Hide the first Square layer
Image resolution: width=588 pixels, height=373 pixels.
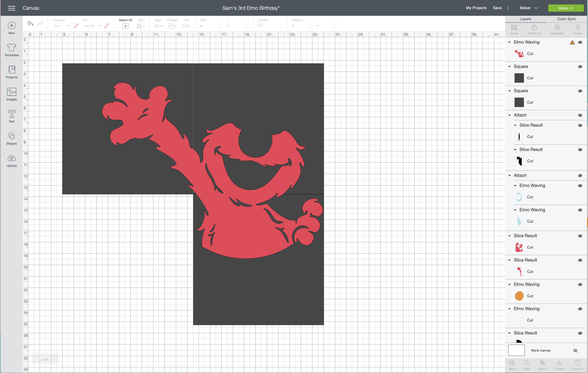pyautogui.click(x=580, y=66)
